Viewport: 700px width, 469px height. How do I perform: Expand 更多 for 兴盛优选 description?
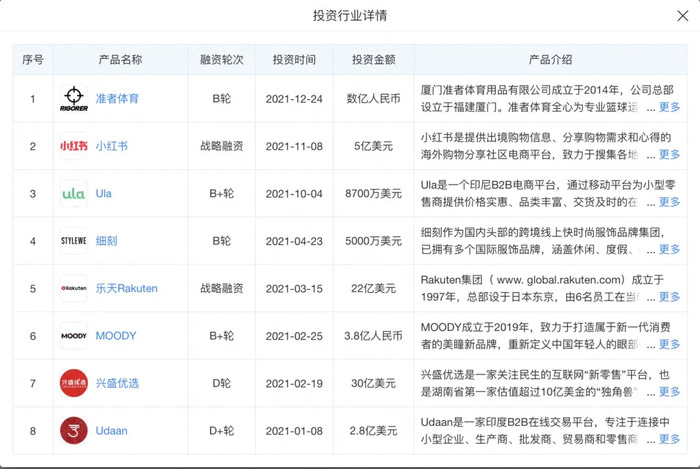[x=669, y=392]
